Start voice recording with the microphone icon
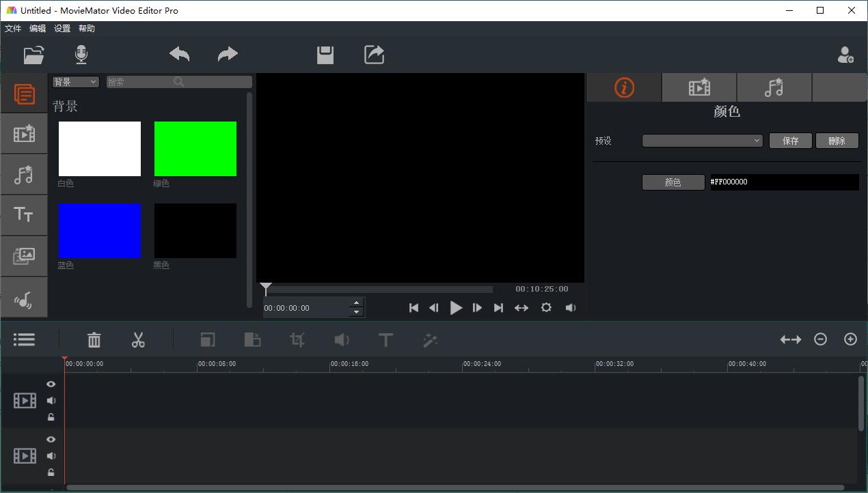This screenshot has height=493, width=868. pyautogui.click(x=81, y=55)
